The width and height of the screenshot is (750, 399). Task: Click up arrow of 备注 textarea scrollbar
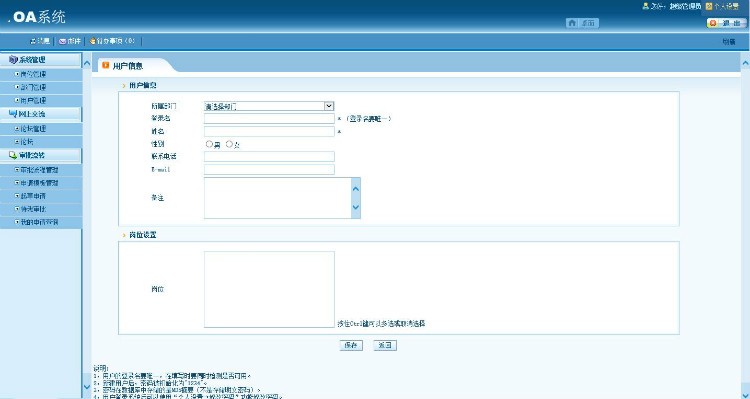coord(355,188)
